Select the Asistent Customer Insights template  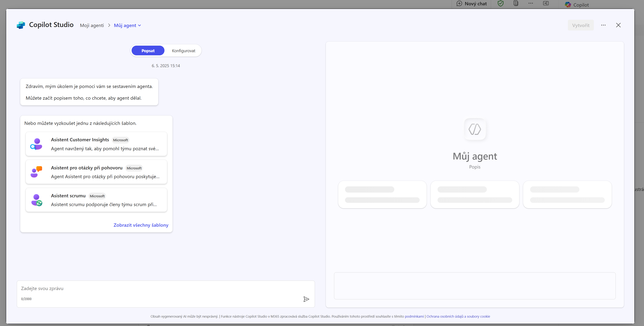[96, 144]
